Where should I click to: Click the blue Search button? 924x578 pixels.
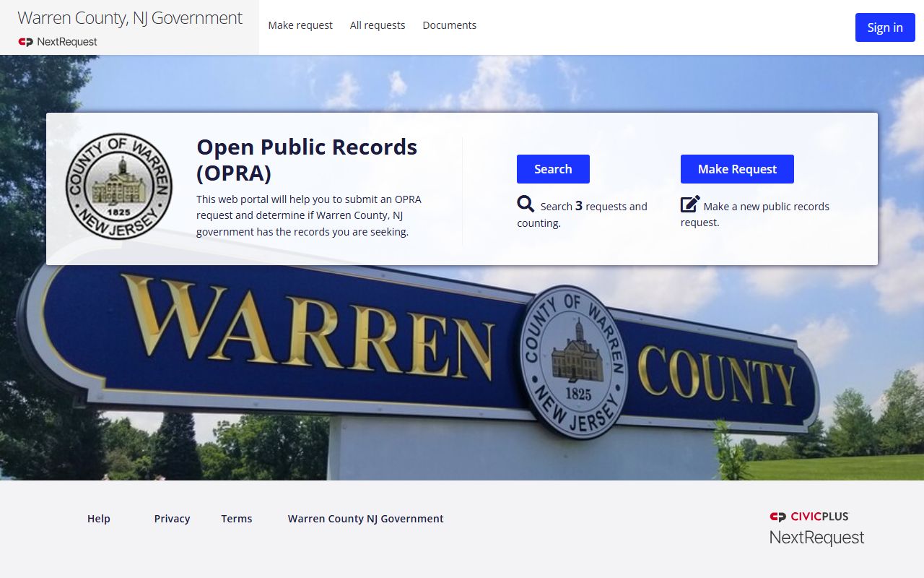coord(553,169)
